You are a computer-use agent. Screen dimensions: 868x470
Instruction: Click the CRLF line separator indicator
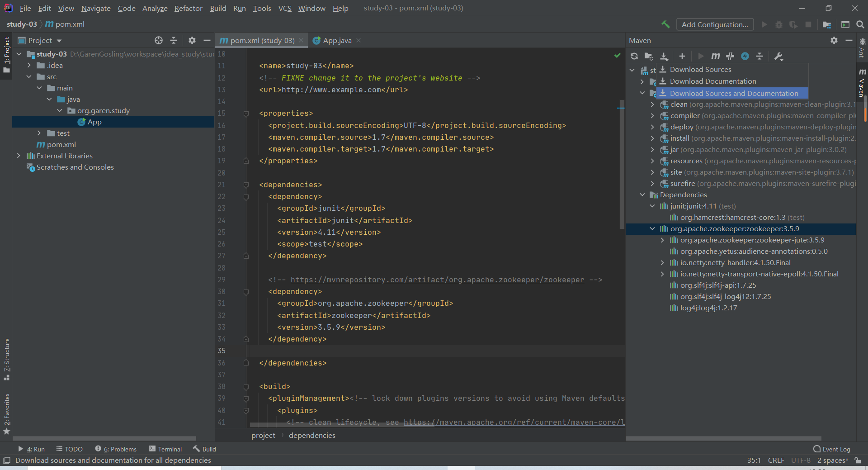point(776,460)
